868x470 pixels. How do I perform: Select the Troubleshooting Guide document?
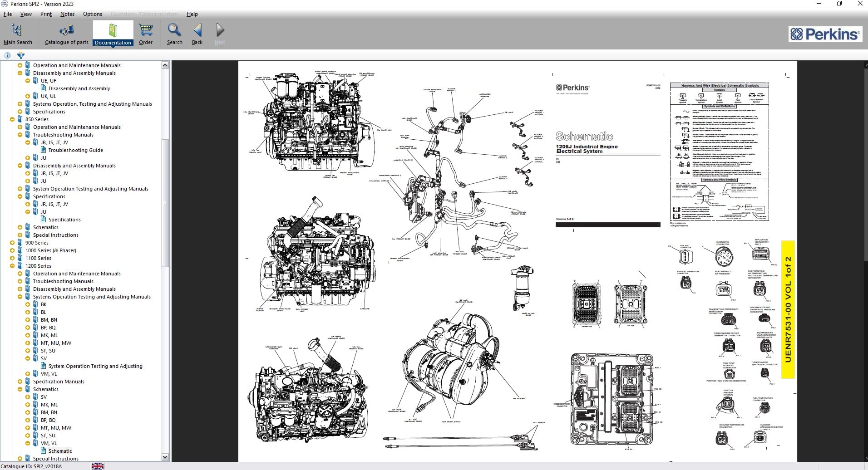(75, 150)
